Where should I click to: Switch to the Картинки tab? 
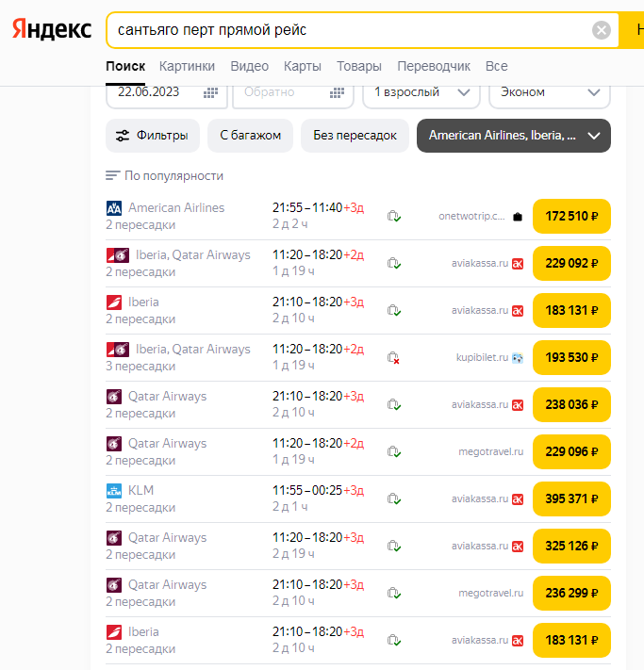[187, 66]
